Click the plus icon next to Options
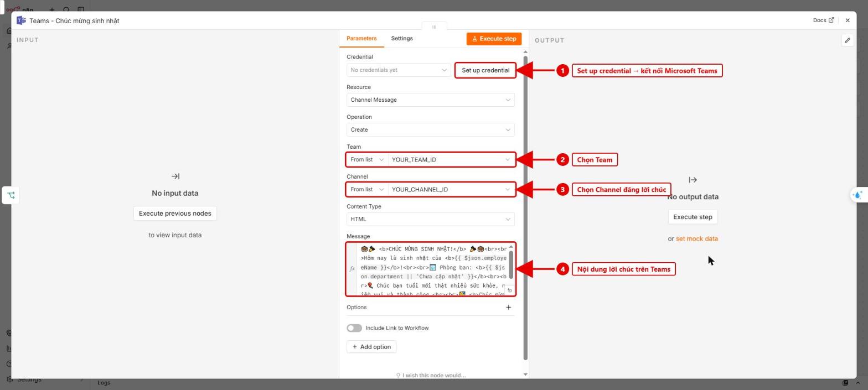The width and height of the screenshot is (868, 390). tap(508, 308)
